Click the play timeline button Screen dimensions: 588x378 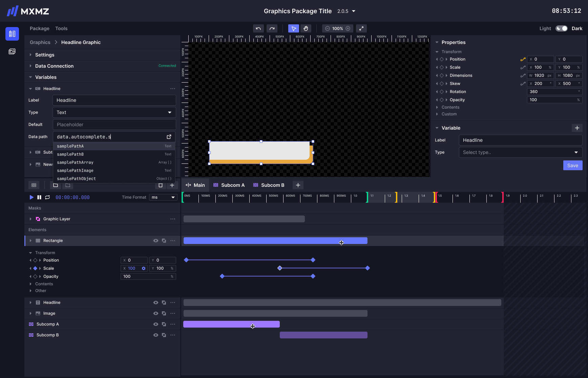[31, 197]
